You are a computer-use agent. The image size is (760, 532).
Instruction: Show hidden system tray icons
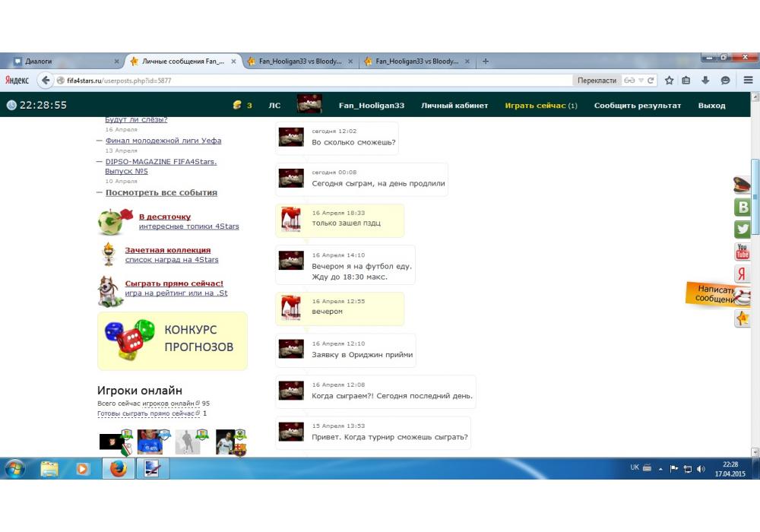pos(660,469)
